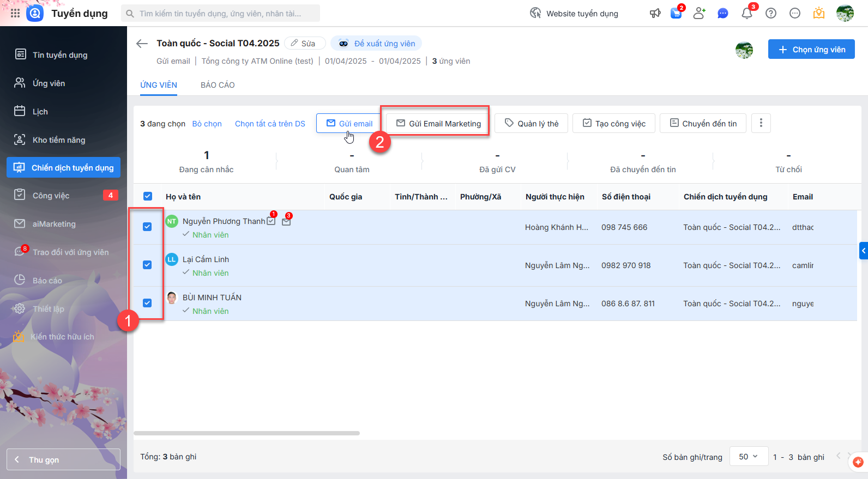Open the notifications bell icon

pyautogui.click(x=746, y=13)
